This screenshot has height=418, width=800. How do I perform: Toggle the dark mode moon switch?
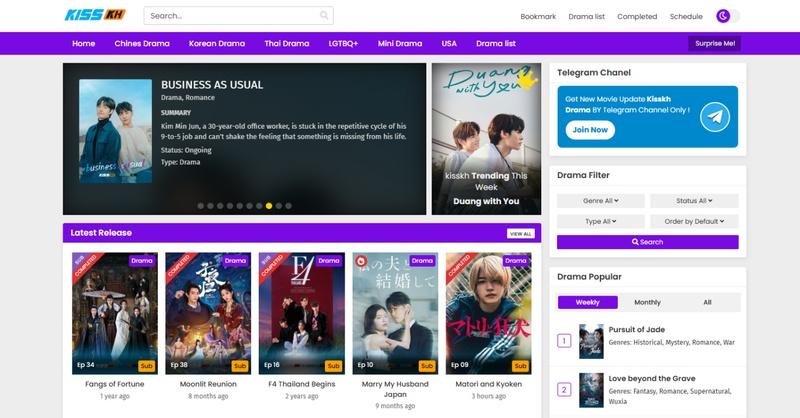pos(728,16)
